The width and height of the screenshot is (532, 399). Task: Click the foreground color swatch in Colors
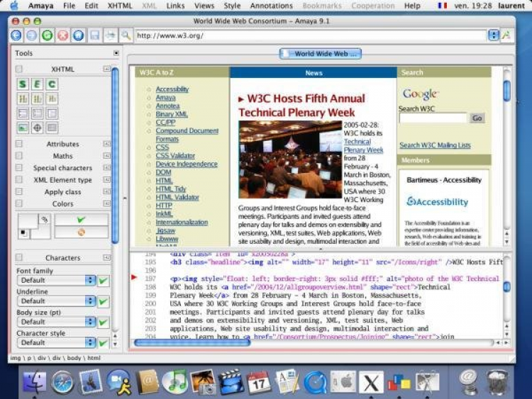28,221
